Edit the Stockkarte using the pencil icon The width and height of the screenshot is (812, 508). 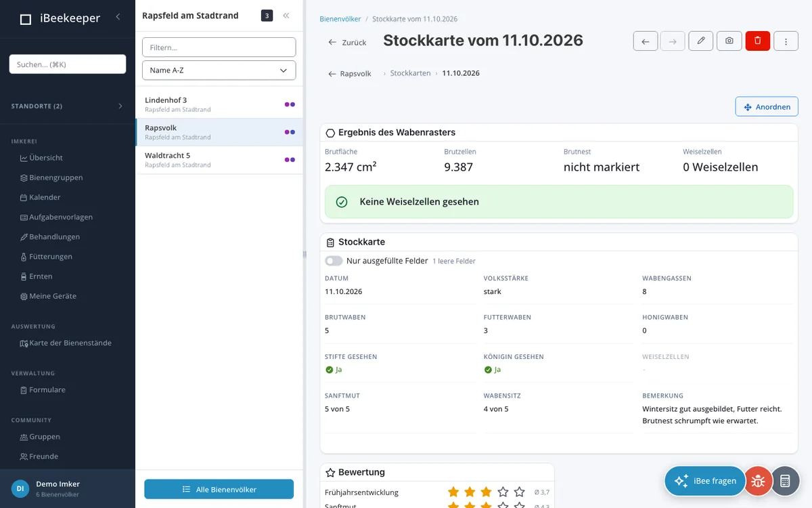point(701,41)
